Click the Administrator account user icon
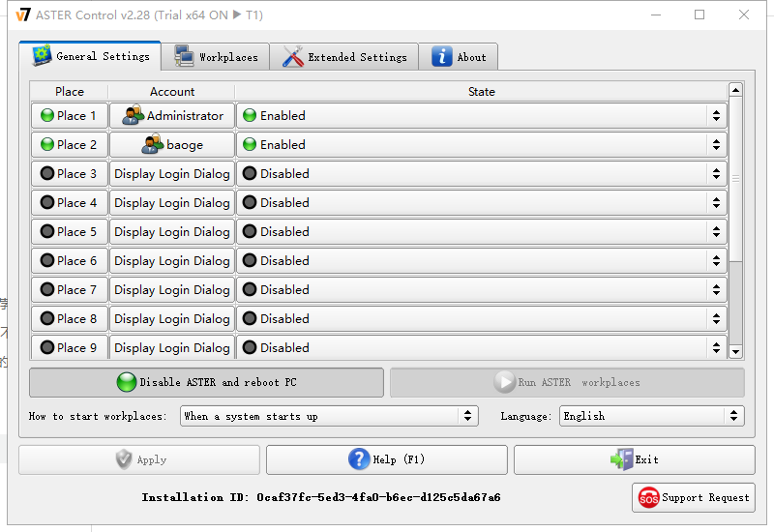774x532 pixels. click(133, 115)
